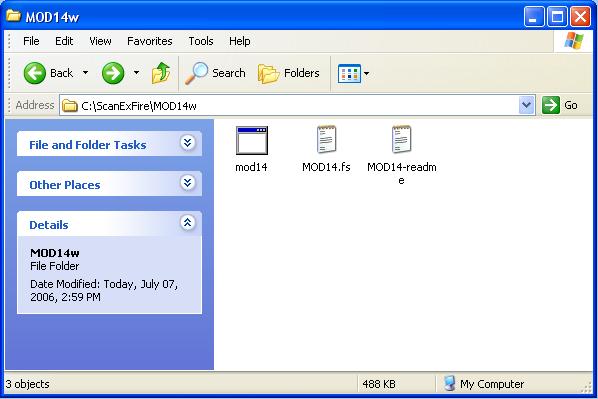Viewport: 598px width, 399px height.
Task: Open the Address bar dropdown list
Action: coord(526,105)
